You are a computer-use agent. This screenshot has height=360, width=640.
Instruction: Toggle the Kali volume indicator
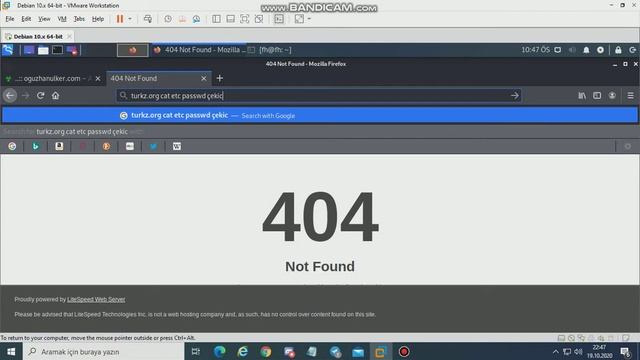[572, 50]
